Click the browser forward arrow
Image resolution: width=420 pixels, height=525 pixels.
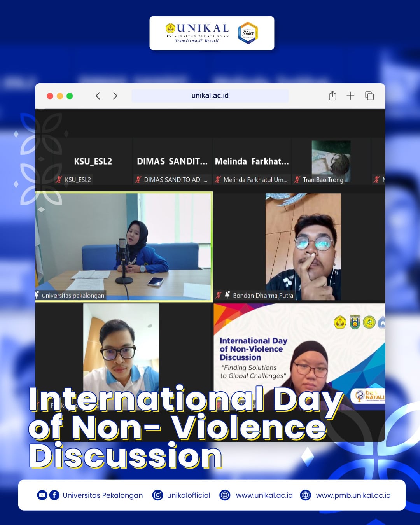click(x=115, y=96)
